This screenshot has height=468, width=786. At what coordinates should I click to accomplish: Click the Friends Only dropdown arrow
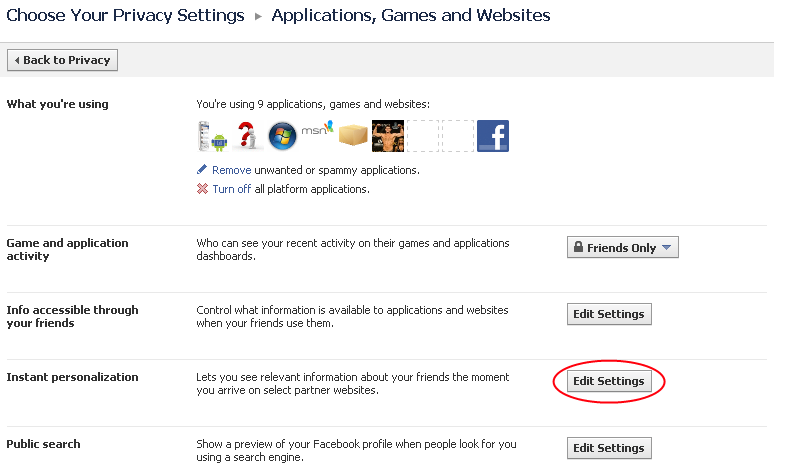[666, 248]
